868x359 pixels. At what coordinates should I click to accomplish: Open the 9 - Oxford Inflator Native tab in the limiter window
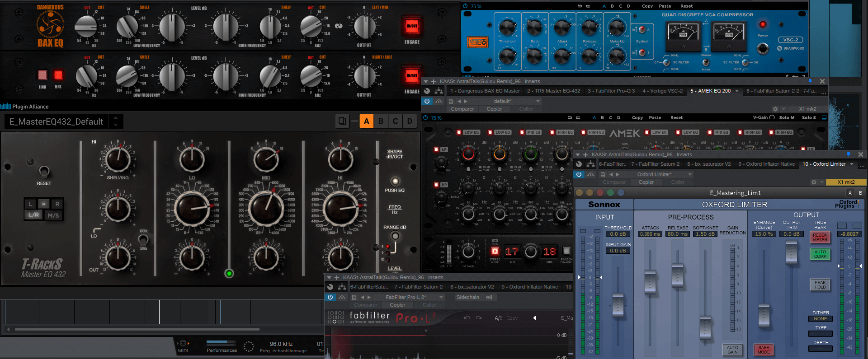point(766,164)
